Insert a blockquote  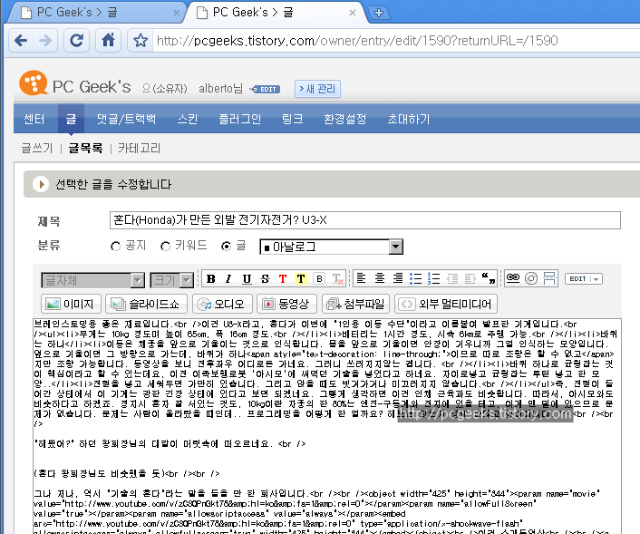pos(488,278)
